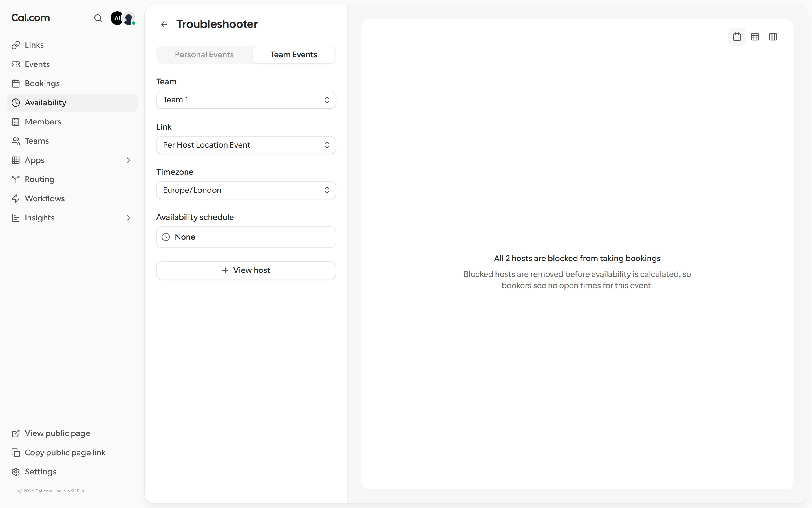
Task: Click the Insights chart icon
Action: tap(16, 218)
